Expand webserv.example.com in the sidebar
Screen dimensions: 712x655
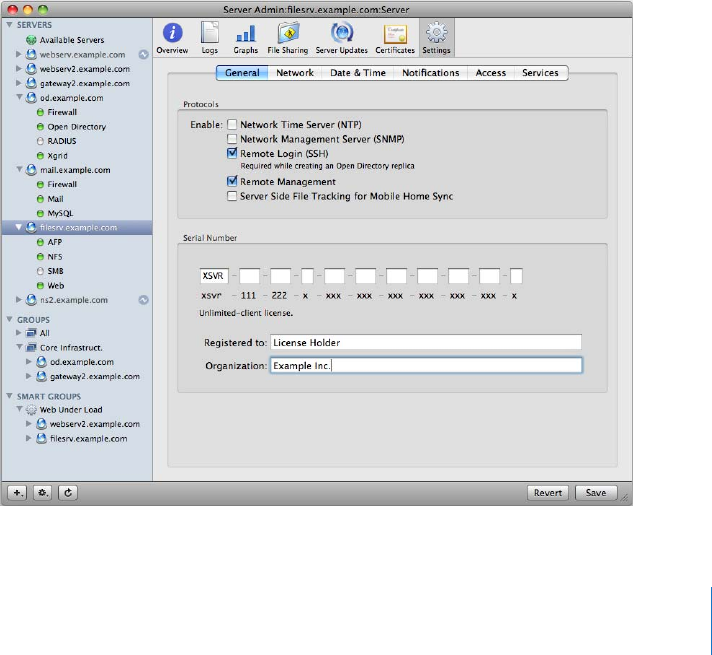pyautogui.click(x=19, y=54)
